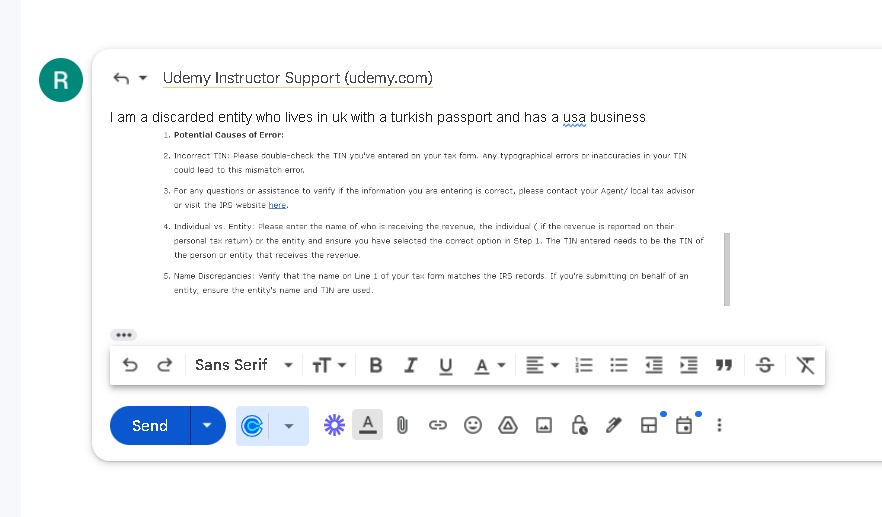Insert signature using pen icon
The image size is (882, 517).
(614, 425)
